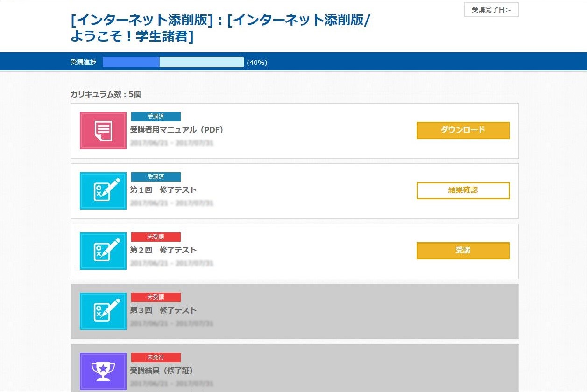Click the 受講進捗 progress bar

point(173,62)
